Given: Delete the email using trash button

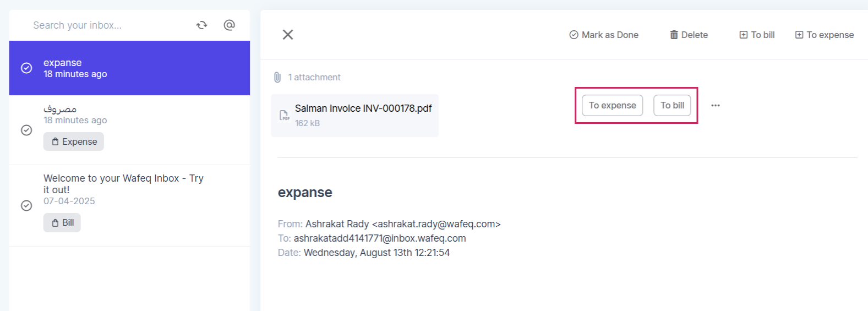Looking at the screenshot, I should (689, 35).
